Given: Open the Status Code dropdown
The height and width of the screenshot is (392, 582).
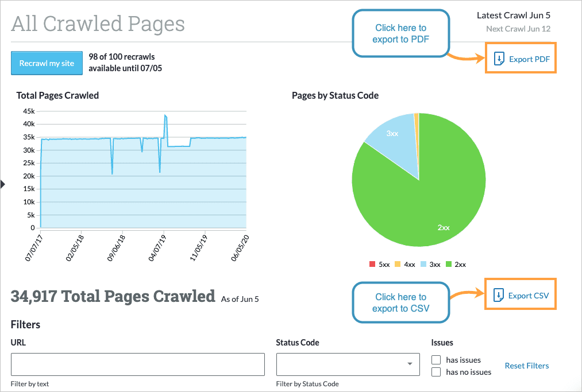Looking at the screenshot, I should pos(348,364).
